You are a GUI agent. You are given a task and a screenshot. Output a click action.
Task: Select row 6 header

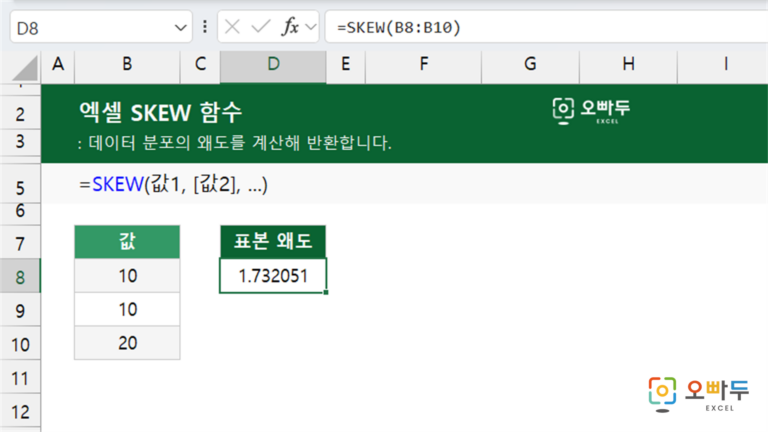[x=20, y=214]
